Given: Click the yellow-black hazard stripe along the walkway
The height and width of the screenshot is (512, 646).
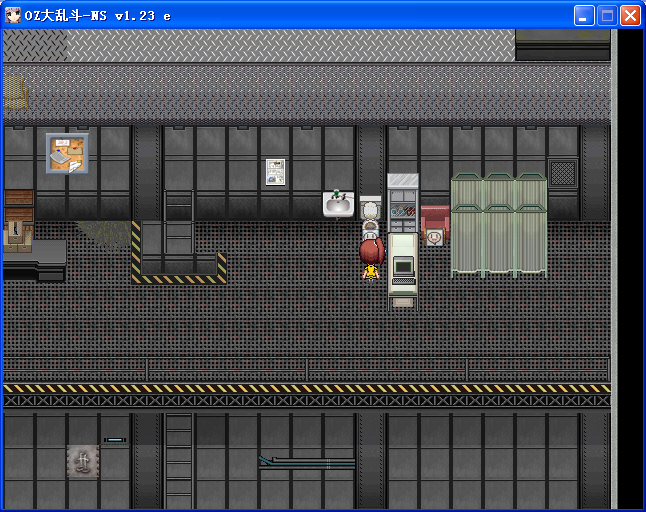Looking at the screenshot, I should (x=307, y=388).
